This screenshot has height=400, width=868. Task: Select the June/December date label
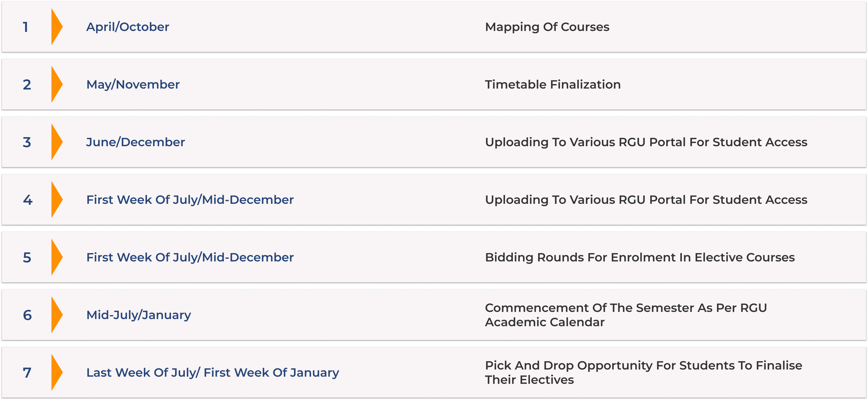click(136, 142)
